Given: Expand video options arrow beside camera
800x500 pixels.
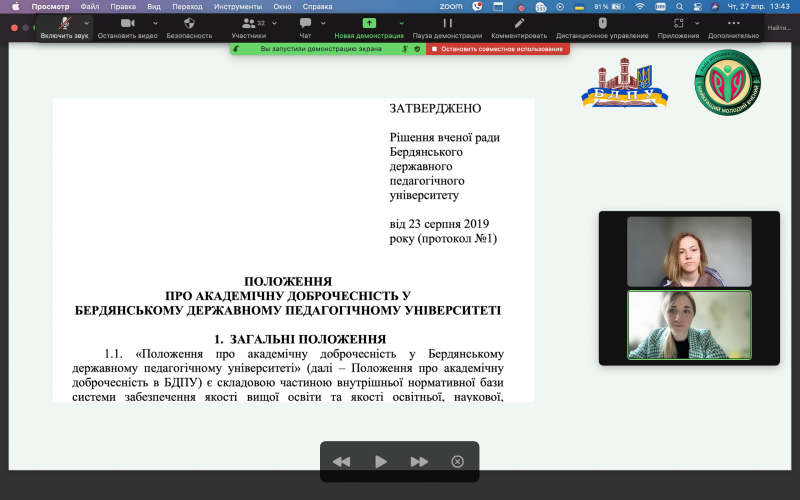Looking at the screenshot, I should (x=155, y=23).
